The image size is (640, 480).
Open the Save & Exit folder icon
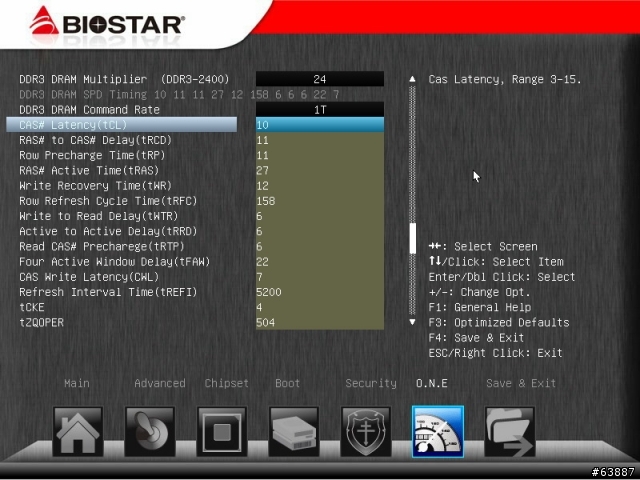click(509, 431)
